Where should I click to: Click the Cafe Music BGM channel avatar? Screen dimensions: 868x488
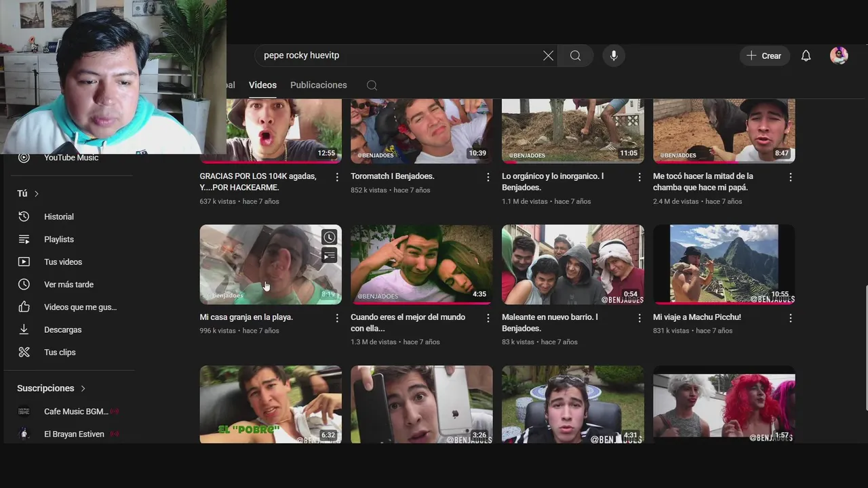[x=24, y=411]
